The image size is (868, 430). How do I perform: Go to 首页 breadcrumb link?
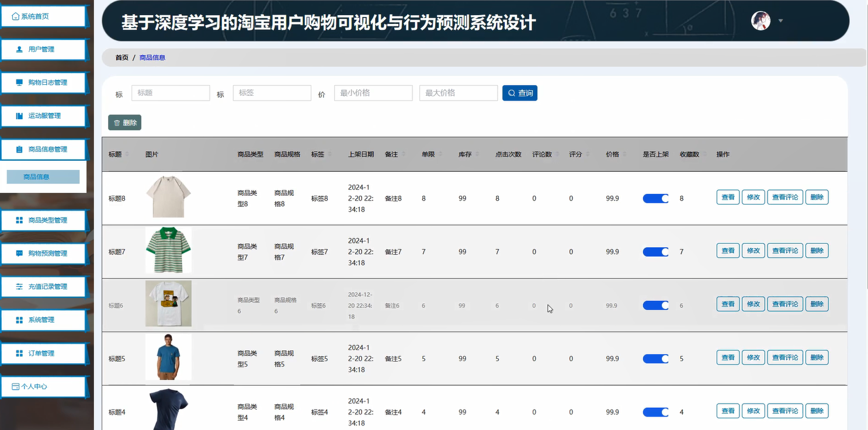(121, 58)
